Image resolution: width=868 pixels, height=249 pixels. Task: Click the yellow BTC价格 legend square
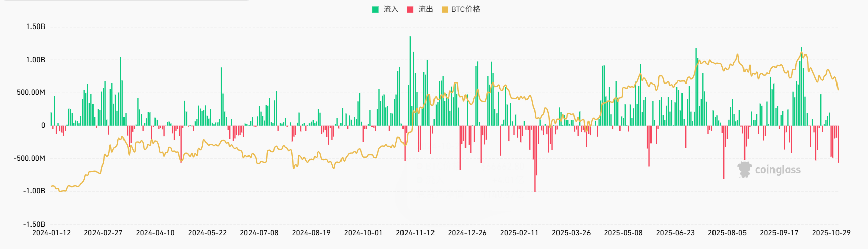[445, 9]
